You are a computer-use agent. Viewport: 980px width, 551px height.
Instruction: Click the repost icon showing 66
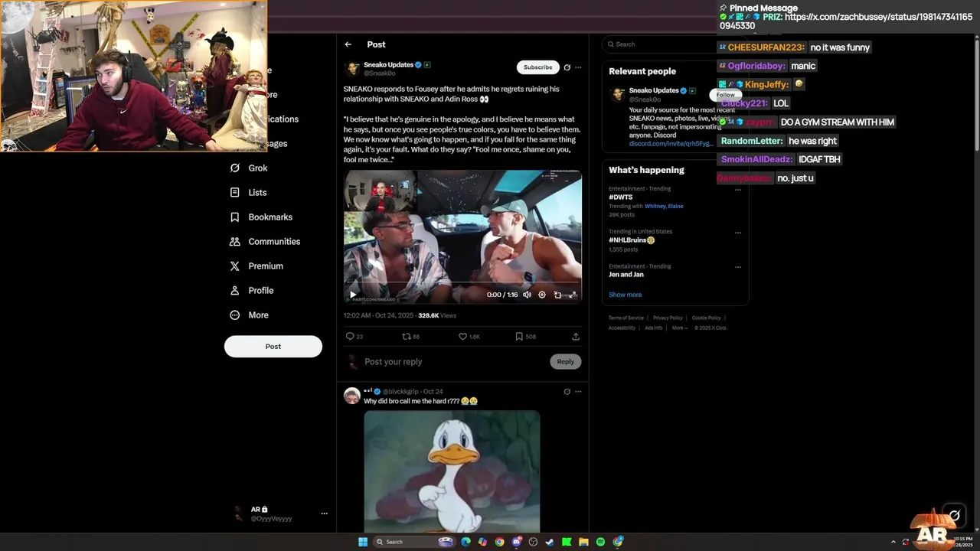(411, 337)
